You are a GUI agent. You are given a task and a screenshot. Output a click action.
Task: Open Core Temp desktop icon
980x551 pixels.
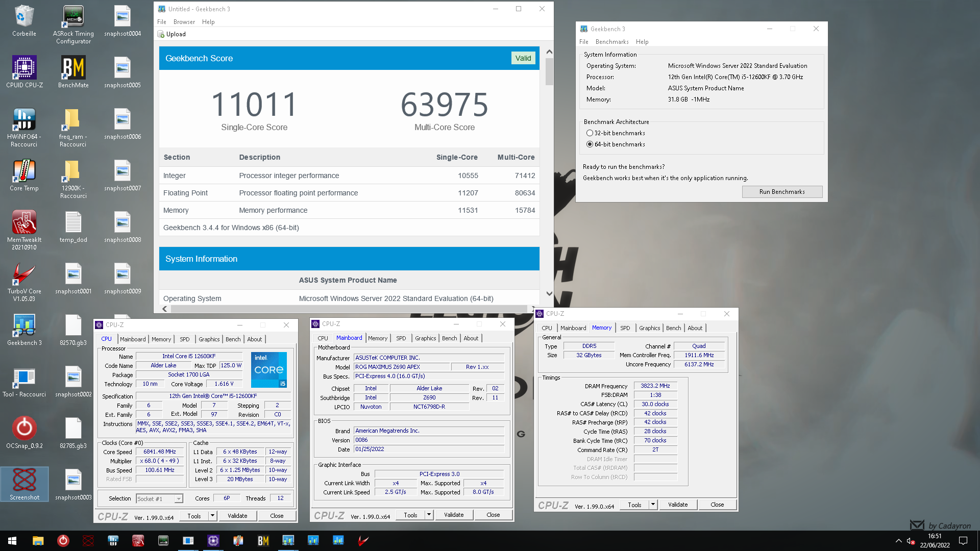[x=24, y=176]
